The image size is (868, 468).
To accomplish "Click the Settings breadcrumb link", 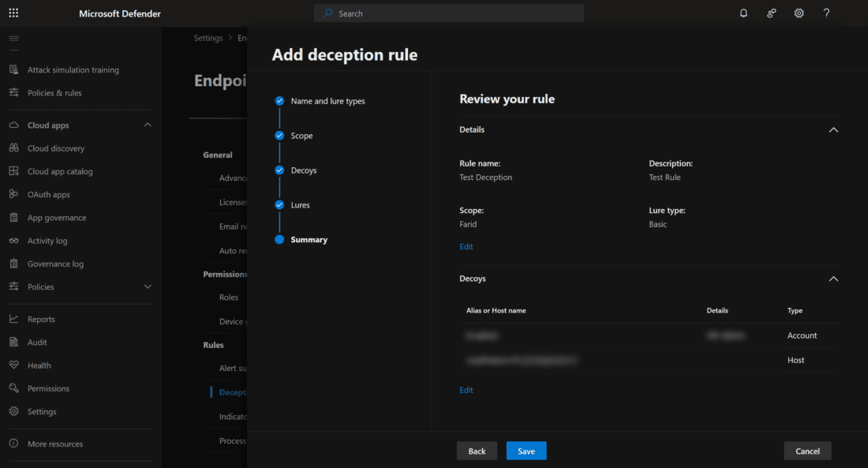I will 208,38.
